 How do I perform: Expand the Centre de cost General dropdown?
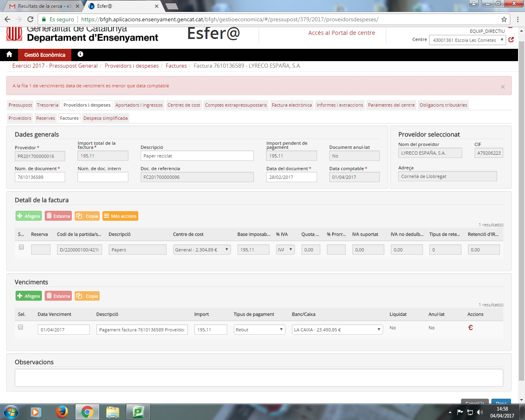[x=202, y=250]
